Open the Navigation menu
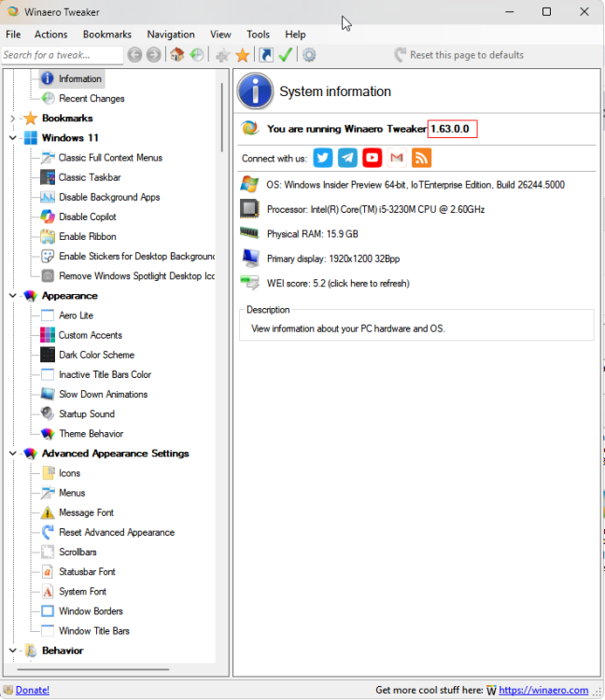 (171, 35)
